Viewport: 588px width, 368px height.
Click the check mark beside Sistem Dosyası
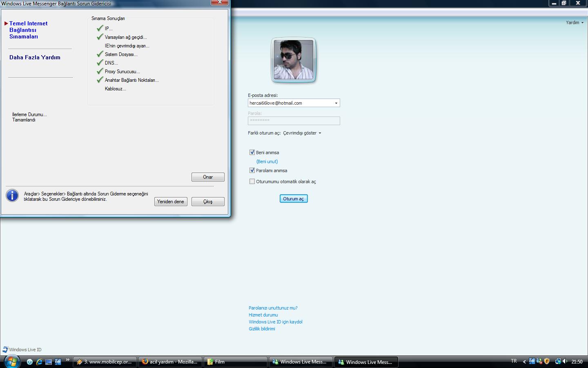pyautogui.click(x=100, y=54)
